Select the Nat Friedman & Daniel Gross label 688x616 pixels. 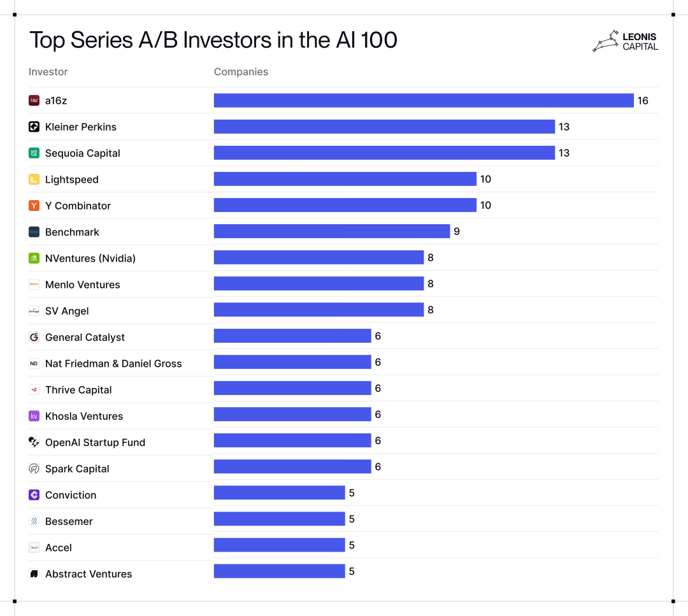[x=113, y=364]
